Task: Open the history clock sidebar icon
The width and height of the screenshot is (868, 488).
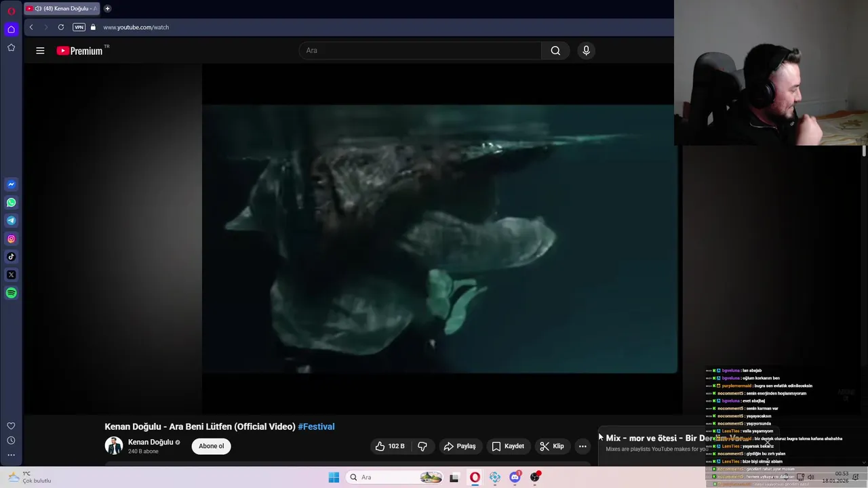Action: (11, 441)
